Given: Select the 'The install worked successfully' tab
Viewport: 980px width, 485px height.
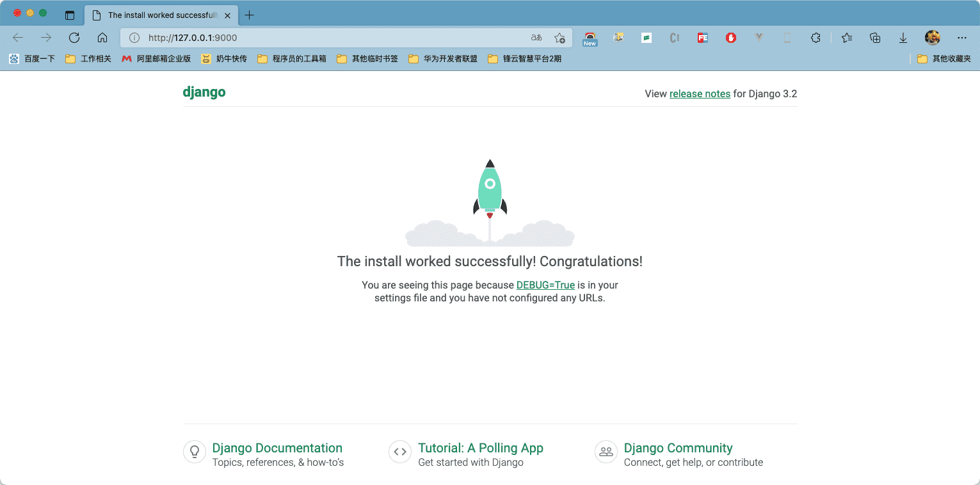Looking at the screenshot, I should (x=160, y=15).
